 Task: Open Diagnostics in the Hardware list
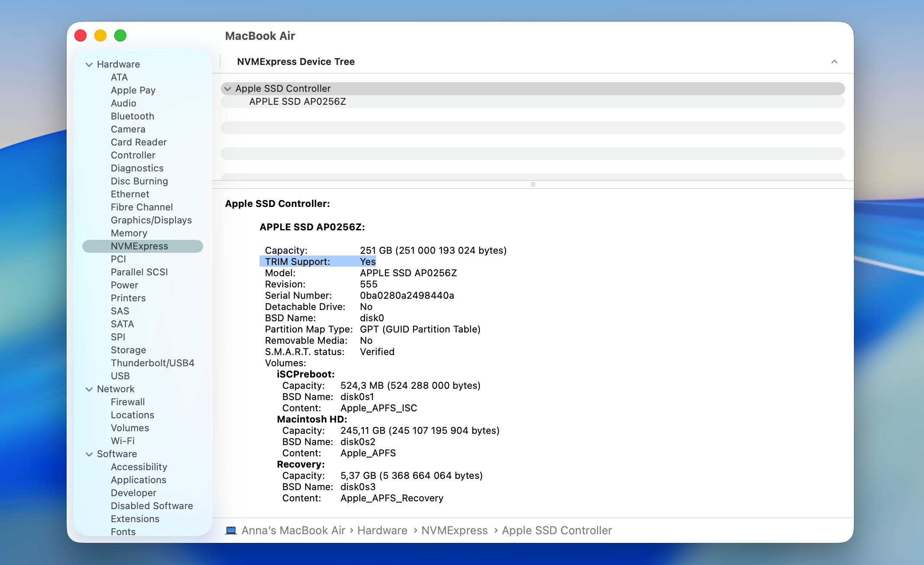[x=137, y=168]
